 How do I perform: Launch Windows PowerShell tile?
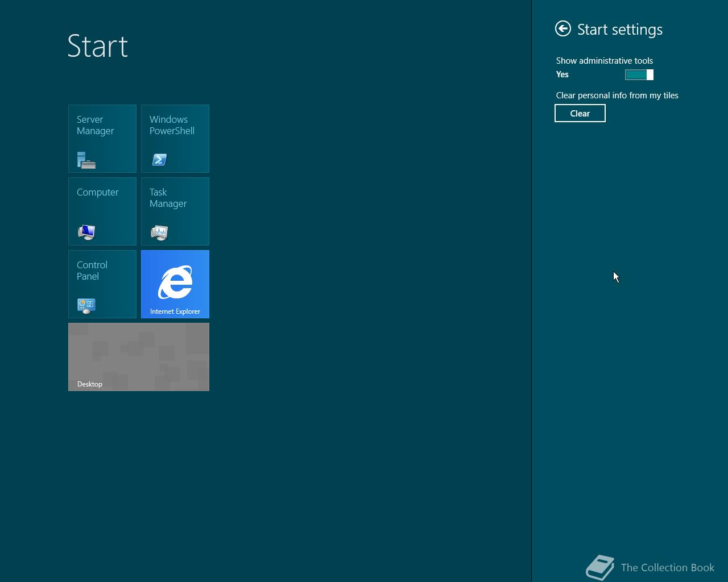coord(175,139)
